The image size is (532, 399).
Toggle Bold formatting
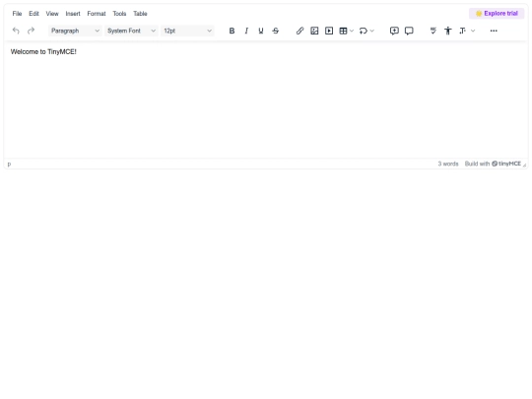tap(232, 31)
